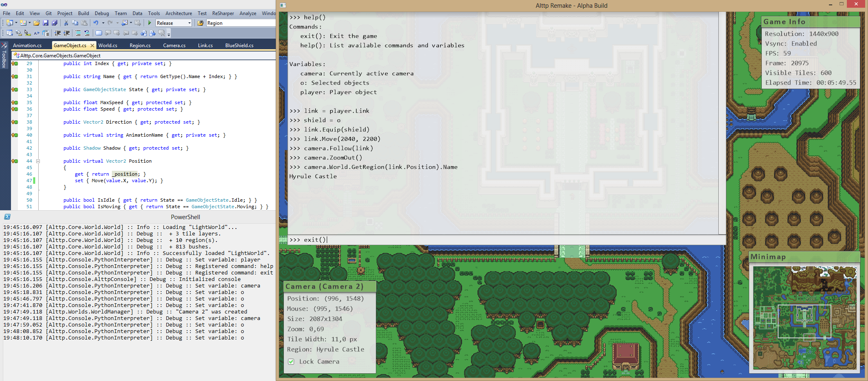Undo the last edit with the undo arrow

pyautogui.click(x=96, y=23)
